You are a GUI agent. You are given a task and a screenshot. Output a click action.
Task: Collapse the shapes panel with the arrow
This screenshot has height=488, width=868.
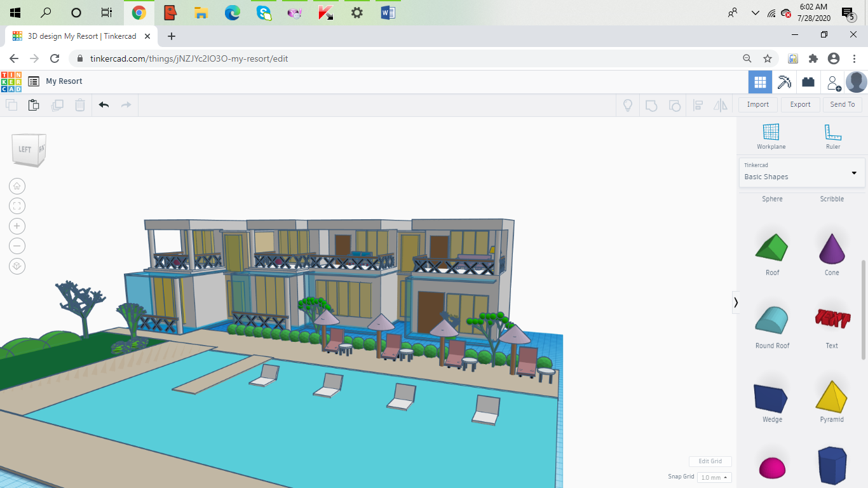tap(736, 302)
